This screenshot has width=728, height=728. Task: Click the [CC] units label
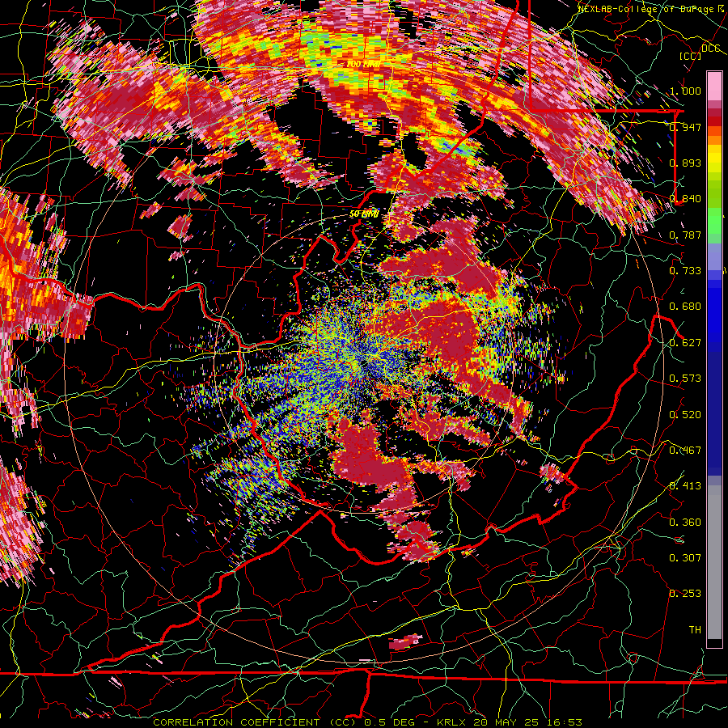pos(691,56)
